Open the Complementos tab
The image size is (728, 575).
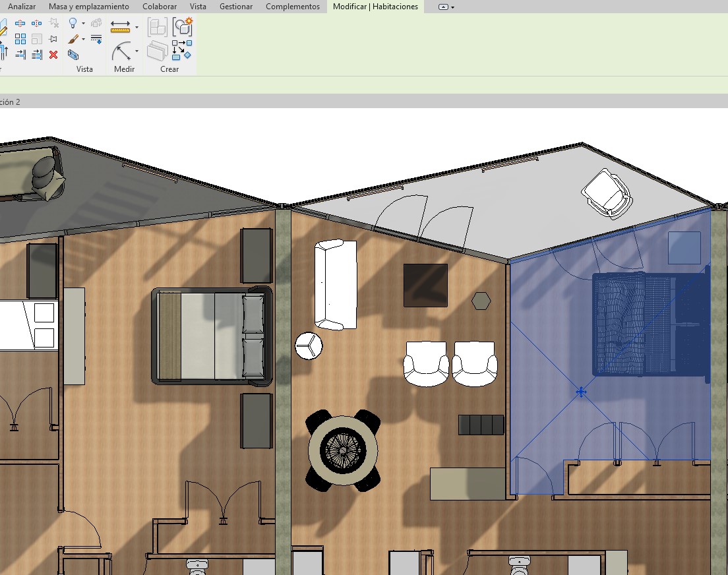click(x=293, y=7)
